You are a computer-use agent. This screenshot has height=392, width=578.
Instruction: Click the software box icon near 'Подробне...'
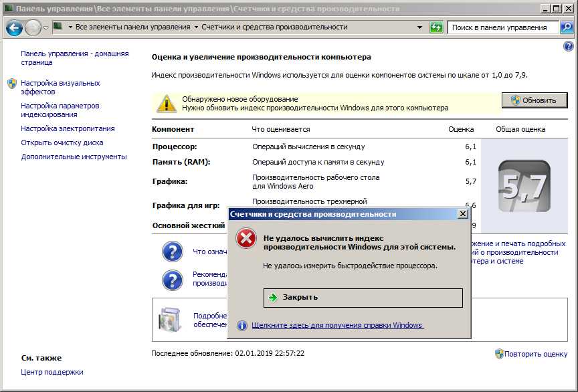coord(171,320)
